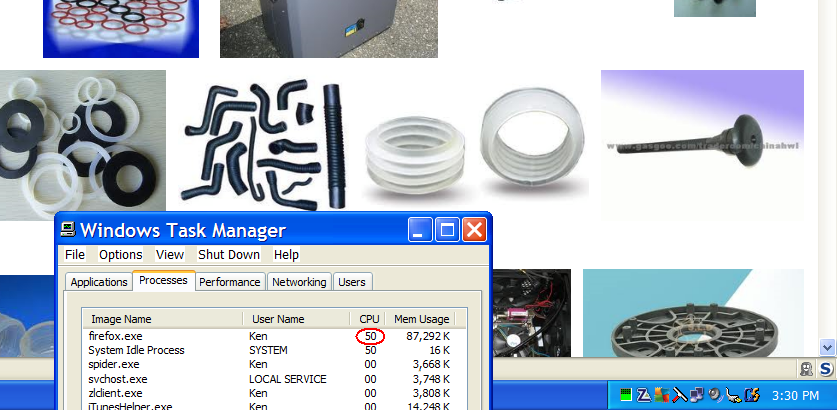Maximize the Windows Task Manager window
837x410 pixels.
coord(447,230)
